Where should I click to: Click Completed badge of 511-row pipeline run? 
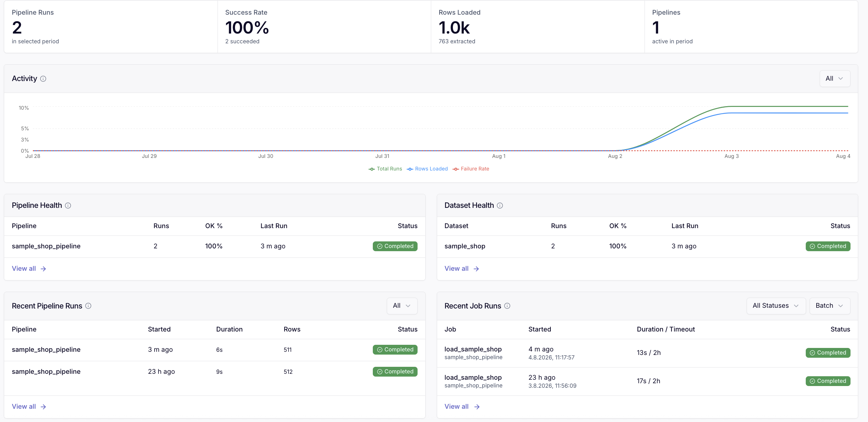pos(395,350)
